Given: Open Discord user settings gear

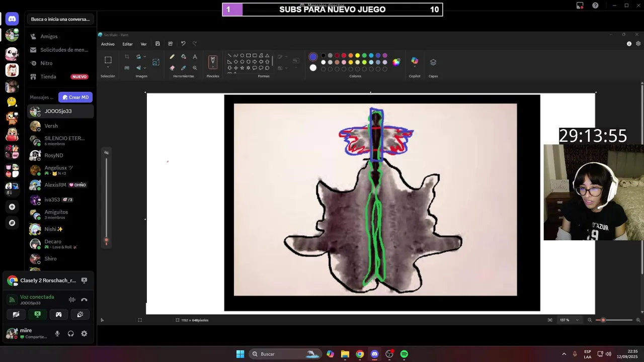Looking at the screenshot, I should [x=84, y=333].
